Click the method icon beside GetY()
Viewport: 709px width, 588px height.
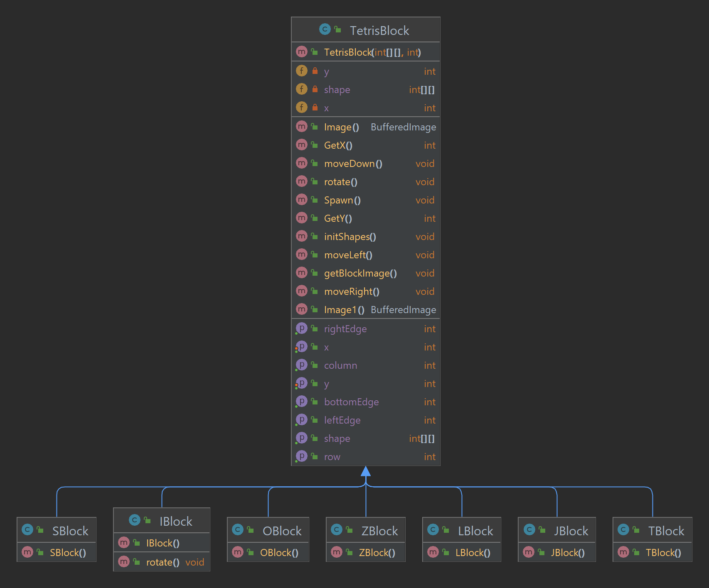302,218
